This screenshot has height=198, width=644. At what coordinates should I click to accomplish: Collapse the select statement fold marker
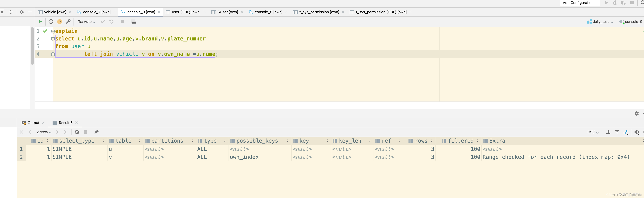(x=53, y=39)
